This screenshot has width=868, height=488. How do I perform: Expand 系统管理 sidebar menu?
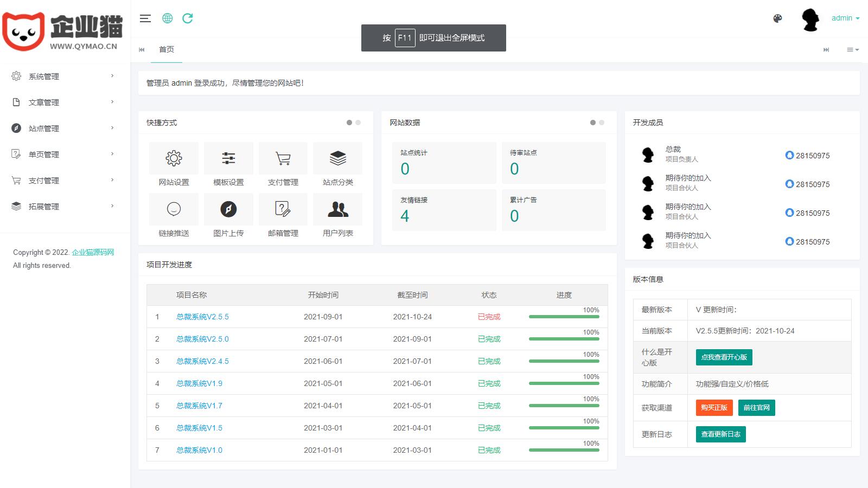62,76
